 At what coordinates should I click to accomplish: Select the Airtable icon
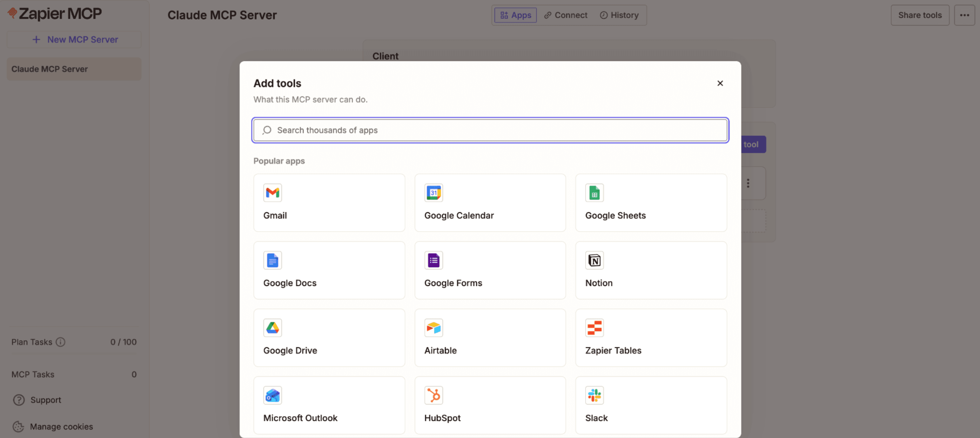tap(433, 328)
